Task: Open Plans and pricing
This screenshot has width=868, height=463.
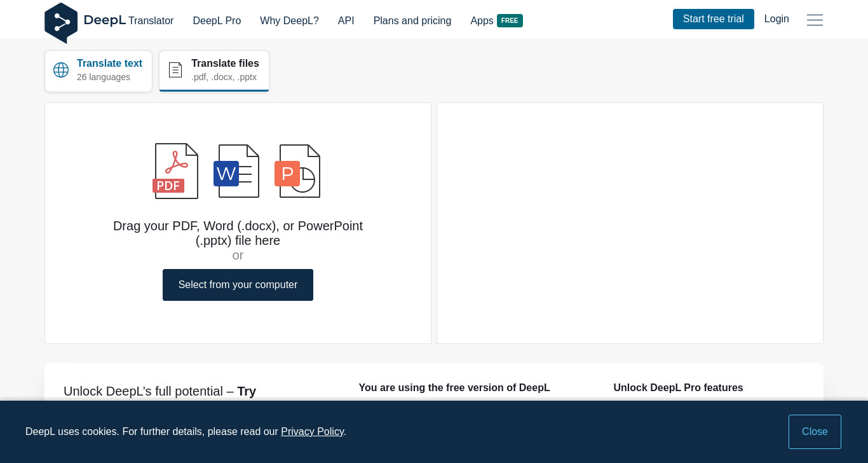Action: coord(412,20)
